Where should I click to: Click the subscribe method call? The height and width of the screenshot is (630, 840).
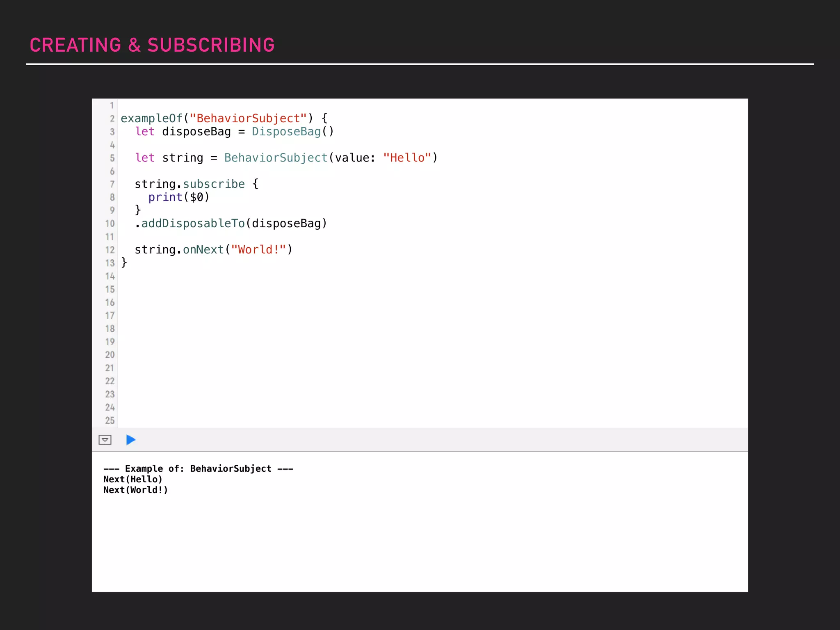click(x=214, y=184)
